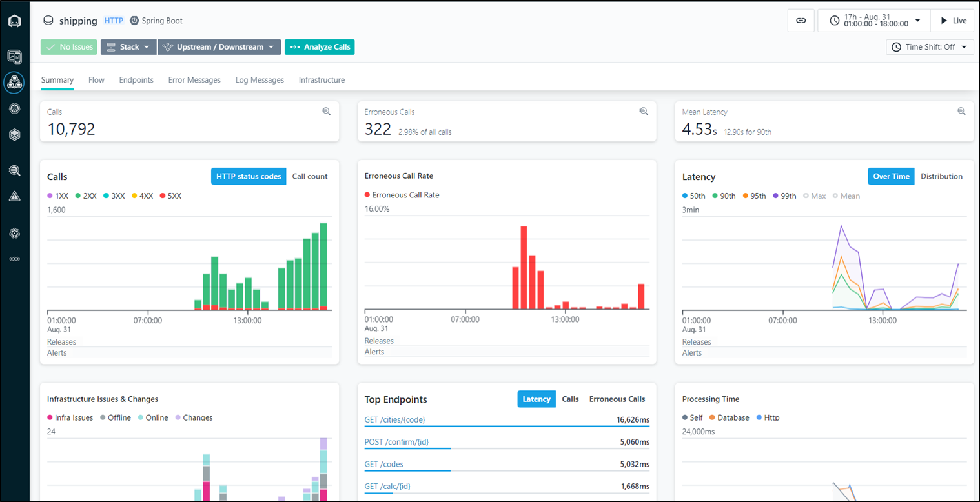Toggle the 95th percentile latency legend
980x502 pixels.
pyautogui.click(x=754, y=196)
